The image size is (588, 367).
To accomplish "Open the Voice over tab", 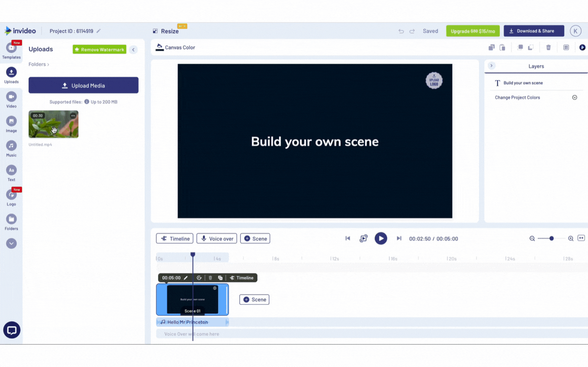I will pyautogui.click(x=217, y=238).
